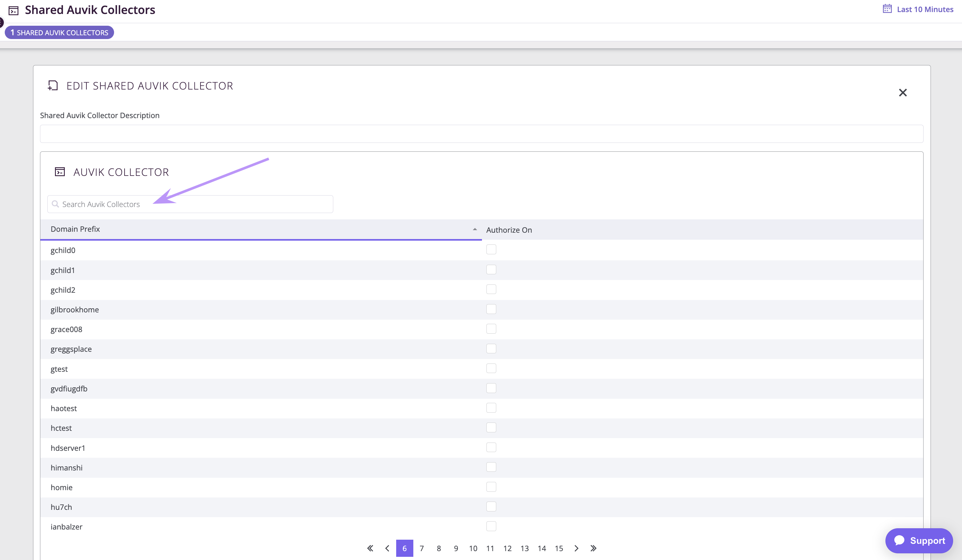Screen dimensions: 962x560
Task: Click the Auvik Collector section icon
Action: point(60,172)
